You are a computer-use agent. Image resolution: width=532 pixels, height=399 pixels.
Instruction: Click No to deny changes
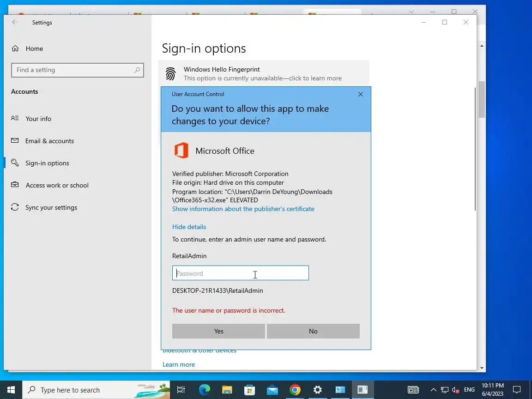[313, 331]
